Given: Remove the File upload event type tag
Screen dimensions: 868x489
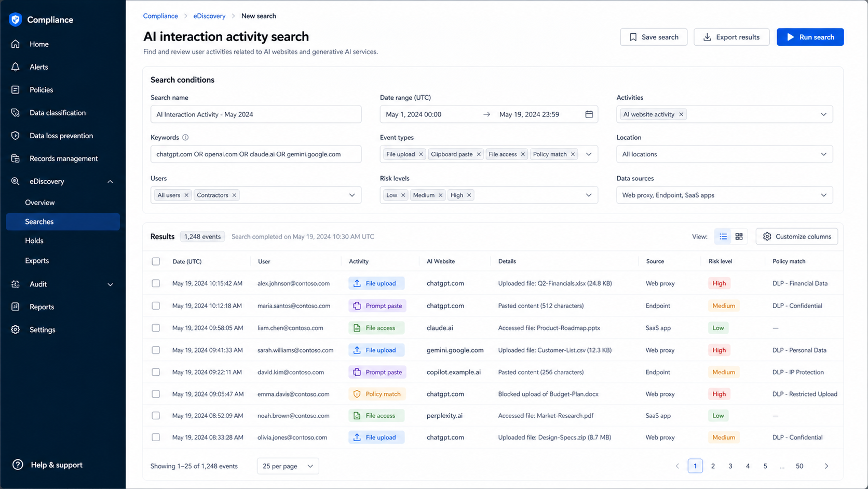Looking at the screenshot, I should [421, 154].
